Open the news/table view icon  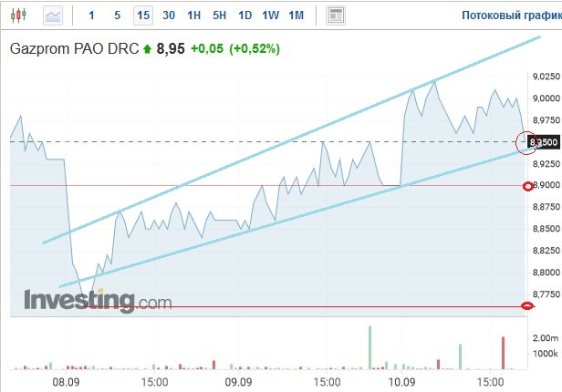pyautogui.click(x=336, y=15)
